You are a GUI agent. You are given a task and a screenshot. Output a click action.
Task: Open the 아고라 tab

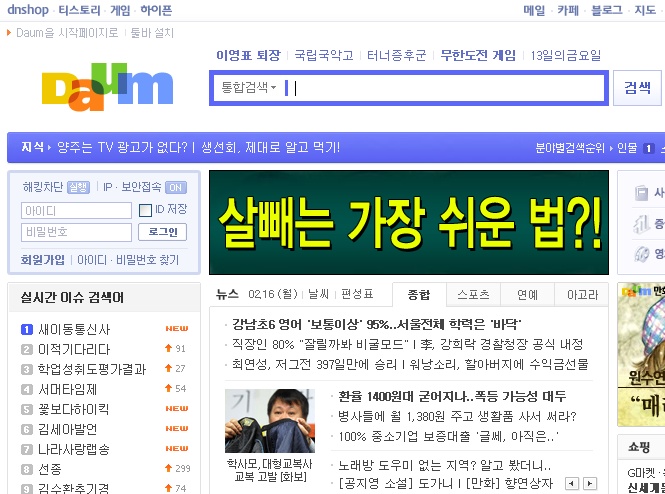(x=582, y=294)
